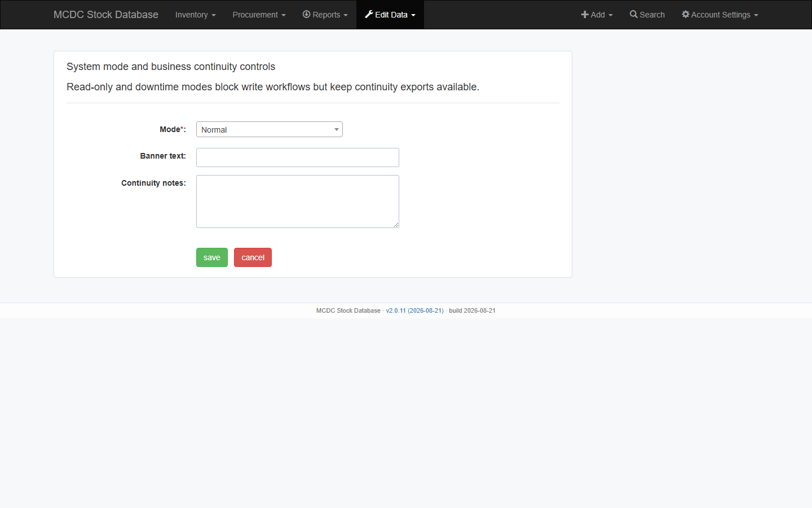The height and width of the screenshot is (508, 812).
Task: Cancel the system mode changes
Action: pyautogui.click(x=253, y=257)
